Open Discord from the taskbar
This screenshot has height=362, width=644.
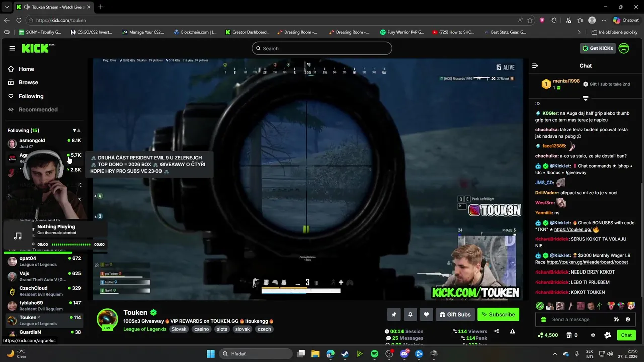point(404,354)
